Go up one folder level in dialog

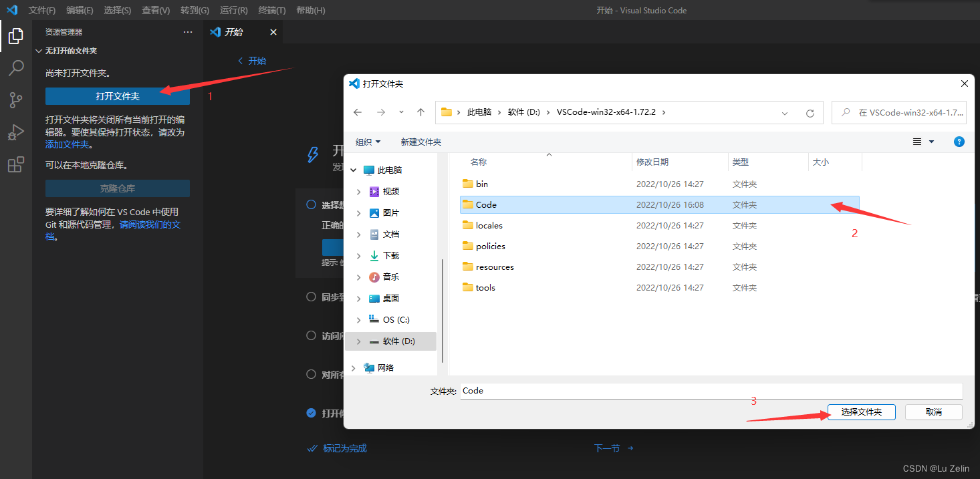(420, 113)
